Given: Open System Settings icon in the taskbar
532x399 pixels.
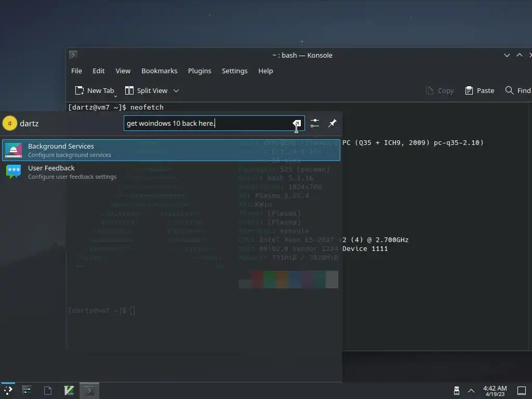Looking at the screenshot, I should pyautogui.click(x=27, y=391).
